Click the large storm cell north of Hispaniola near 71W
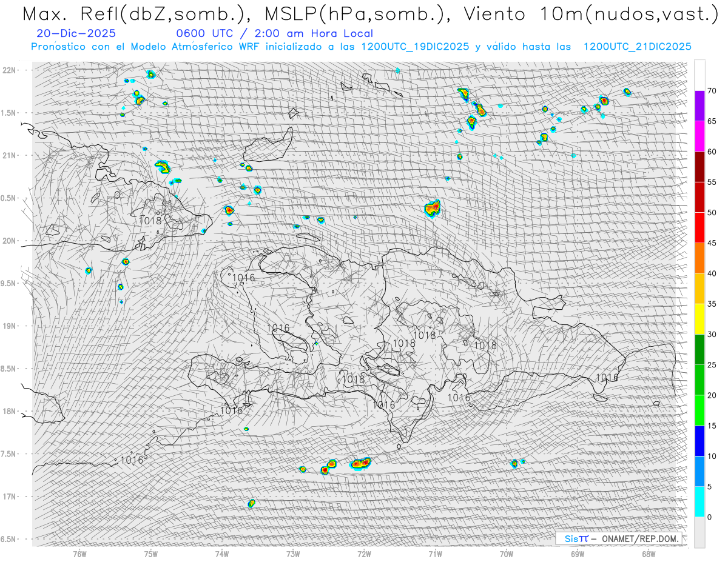 tap(433, 208)
